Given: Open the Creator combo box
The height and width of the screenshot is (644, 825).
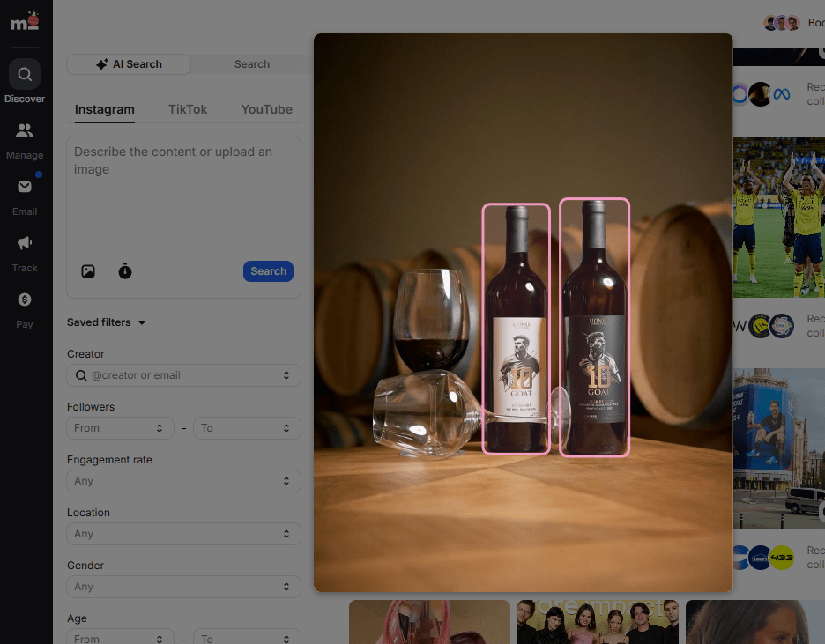Looking at the screenshot, I should pyautogui.click(x=183, y=375).
